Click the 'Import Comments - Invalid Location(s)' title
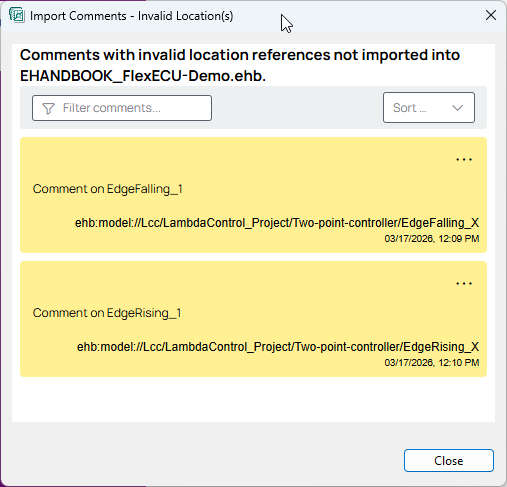Image resolution: width=507 pixels, height=487 pixels. point(131,16)
